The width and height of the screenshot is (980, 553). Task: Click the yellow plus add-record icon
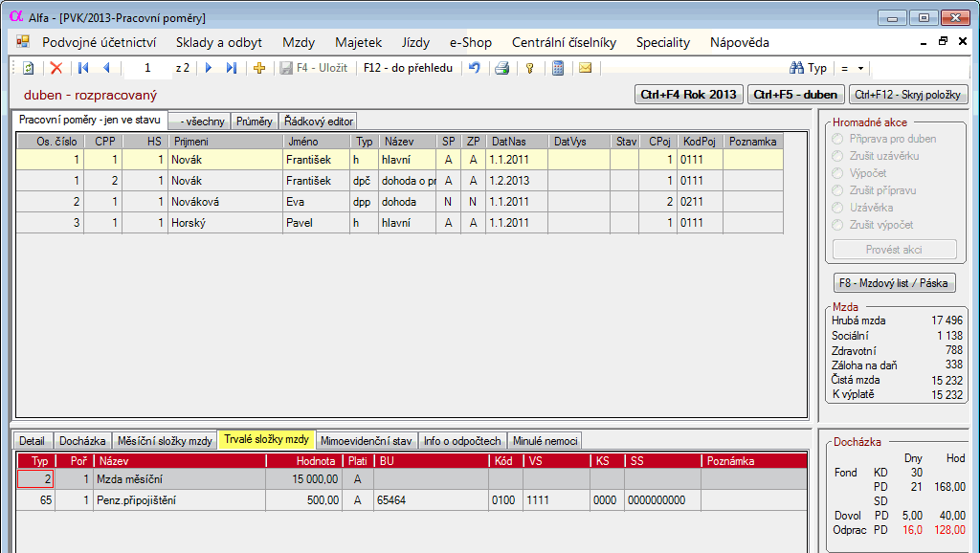(x=259, y=68)
